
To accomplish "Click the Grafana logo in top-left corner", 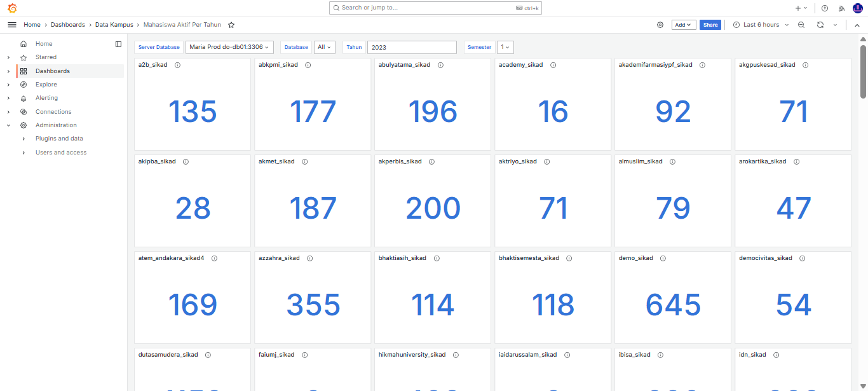I will [12, 8].
